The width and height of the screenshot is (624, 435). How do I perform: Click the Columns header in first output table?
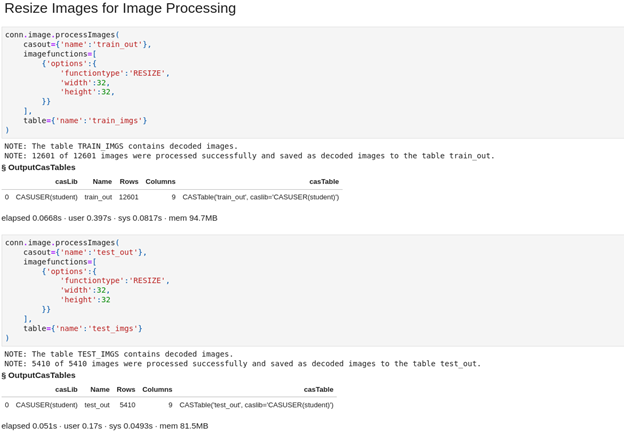click(160, 181)
